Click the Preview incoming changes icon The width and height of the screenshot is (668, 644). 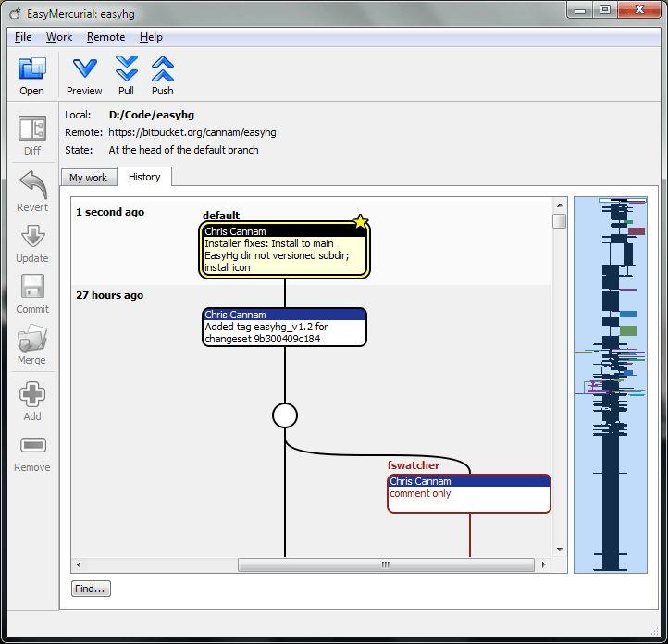(84, 69)
